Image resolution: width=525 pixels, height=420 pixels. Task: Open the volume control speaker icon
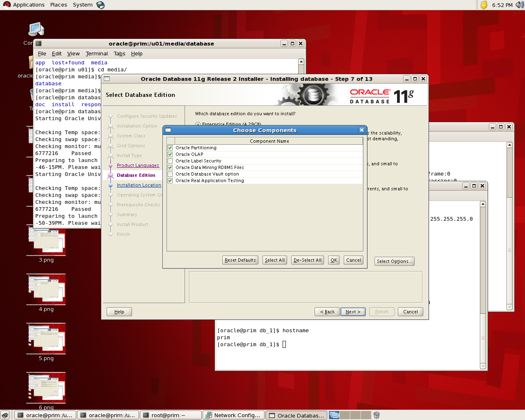[520, 5]
